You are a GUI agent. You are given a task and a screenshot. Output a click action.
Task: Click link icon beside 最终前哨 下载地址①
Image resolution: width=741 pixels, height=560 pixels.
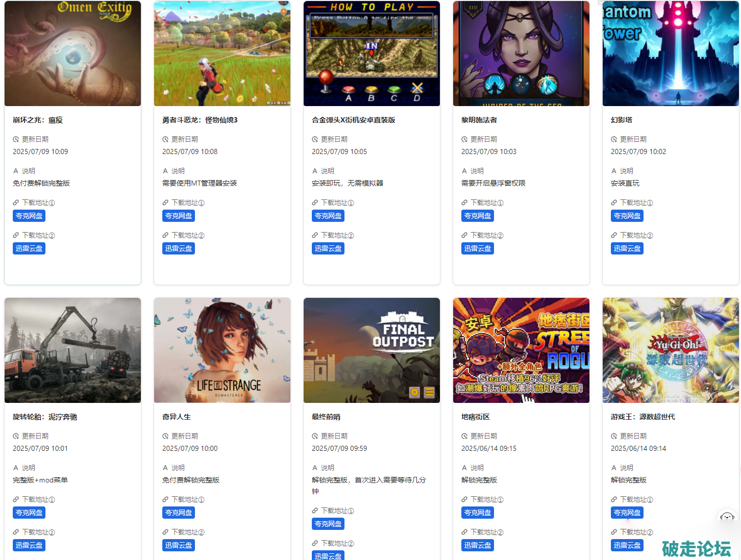(x=315, y=511)
